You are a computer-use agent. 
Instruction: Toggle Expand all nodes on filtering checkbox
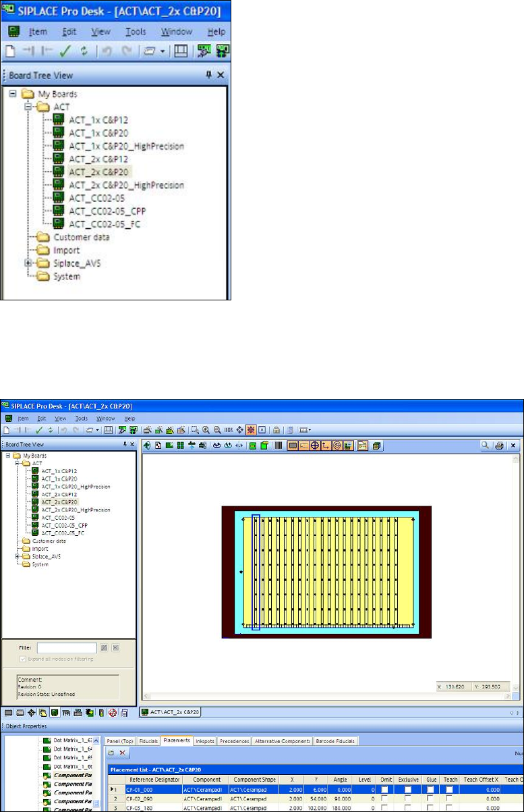pyautogui.click(x=22, y=658)
